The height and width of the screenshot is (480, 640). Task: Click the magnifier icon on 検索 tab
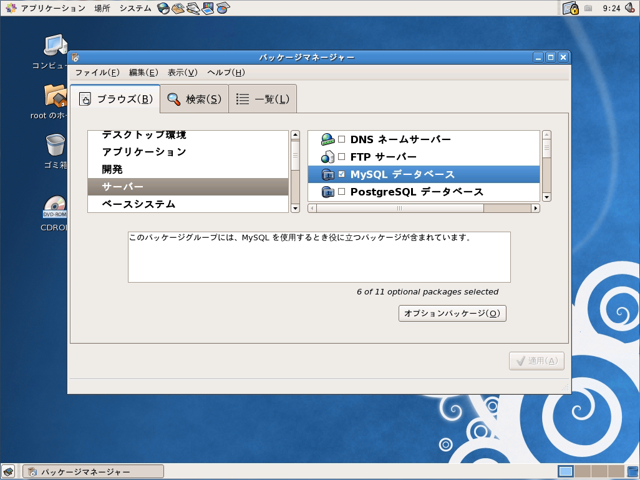(x=173, y=99)
